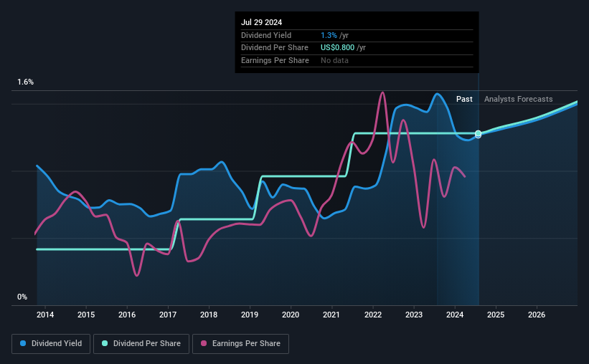Click the Analysts Forecasts label
Image resolution: width=589 pixels, height=364 pixels.
(519, 99)
